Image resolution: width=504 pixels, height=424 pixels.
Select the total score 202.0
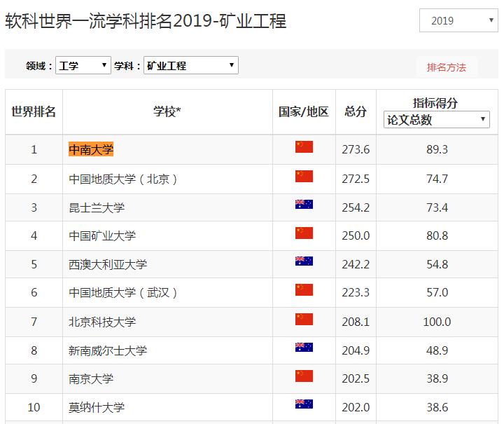pyautogui.click(x=356, y=407)
